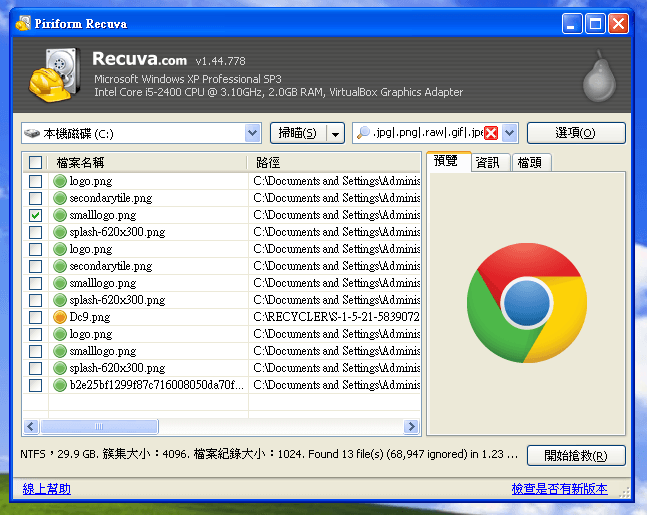This screenshot has width=647, height=515.
Task: Select the b2e25bf1299f87c716008050da70f... file name
Action: pos(157,385)
